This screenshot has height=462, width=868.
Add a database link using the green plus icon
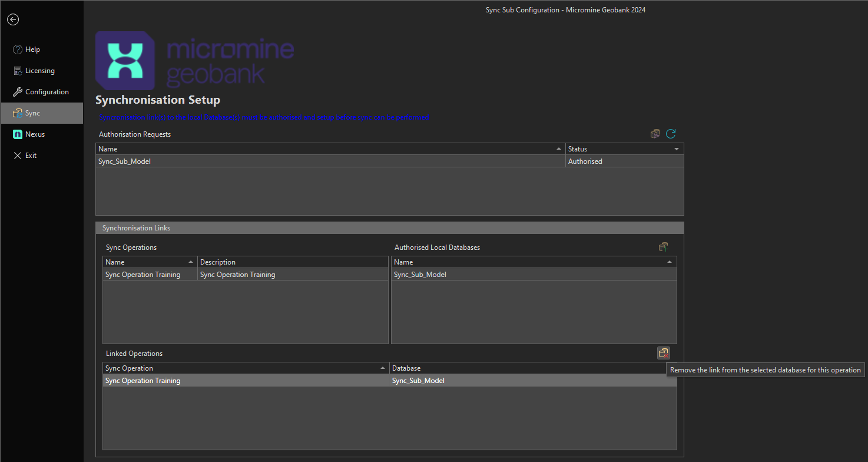click(664, 247)
